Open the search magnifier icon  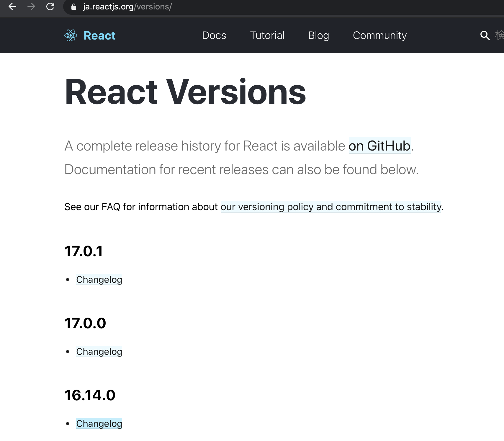click(485, 35)
